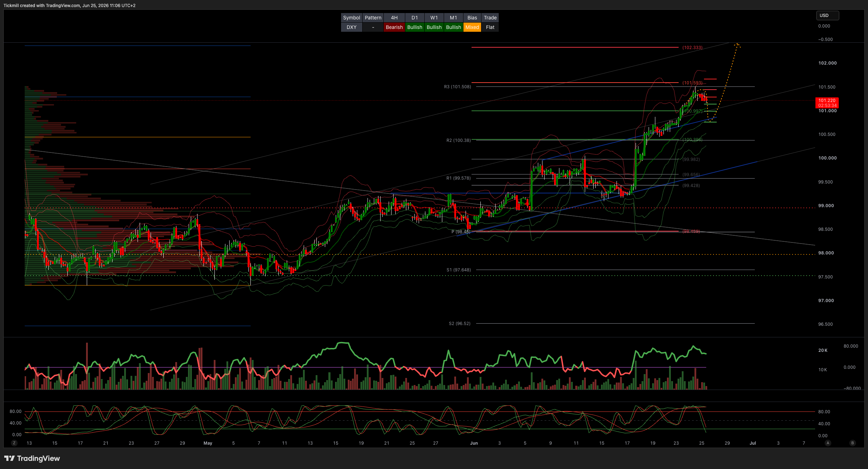
Task: Click the W1 column header
Action: [434, 18]
